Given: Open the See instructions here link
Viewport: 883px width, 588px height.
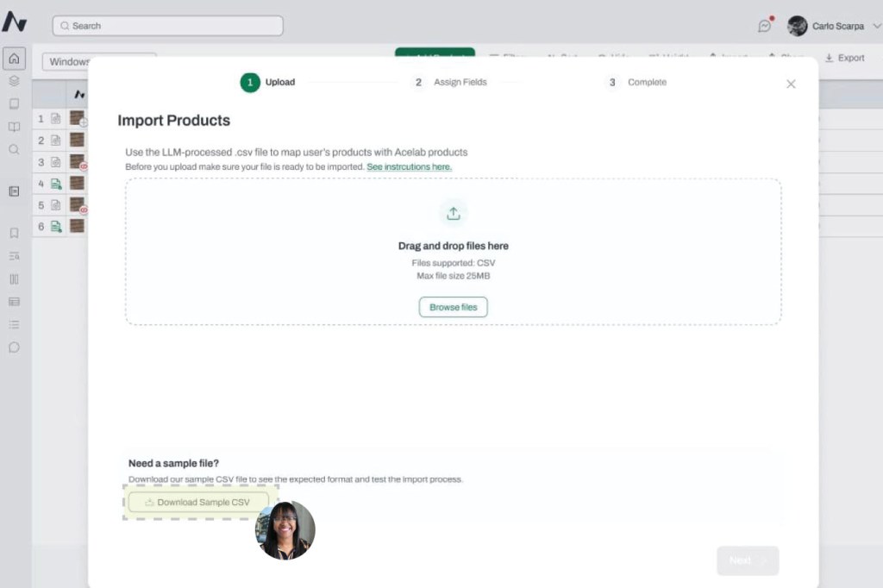Looking at the screenshot, I should 409,166.
